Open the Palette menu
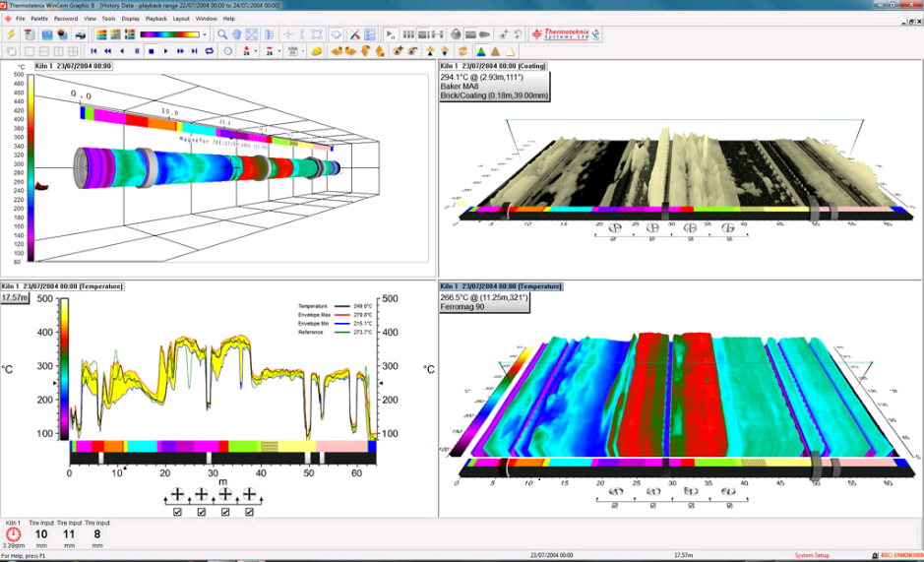Image resolution: width=924 pixels, height=562 pixels. coord(39,19)
